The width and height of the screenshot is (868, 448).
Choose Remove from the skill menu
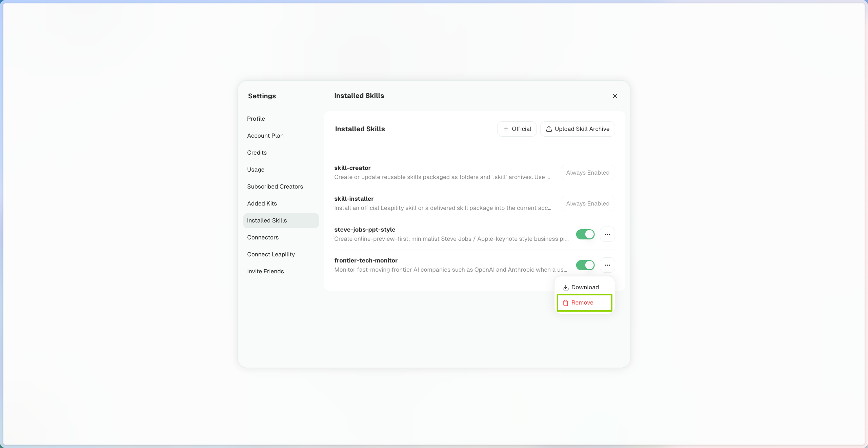584,303
